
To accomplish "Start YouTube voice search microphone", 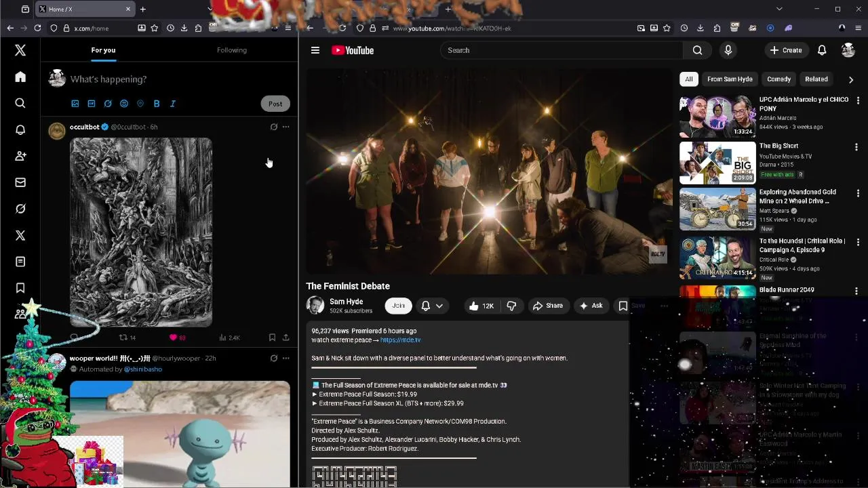I will point(728,50).
